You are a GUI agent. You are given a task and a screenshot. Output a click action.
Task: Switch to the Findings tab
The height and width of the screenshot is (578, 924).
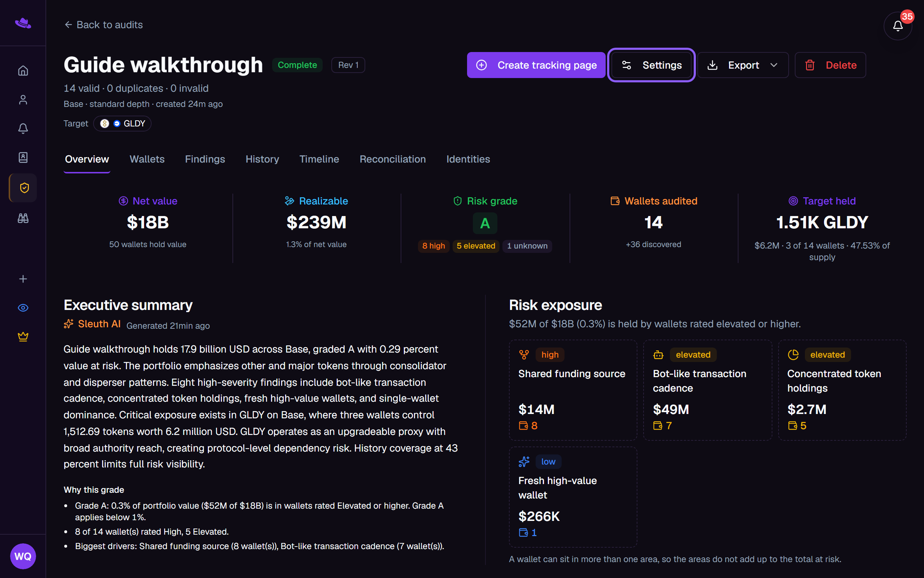(205, 159)
